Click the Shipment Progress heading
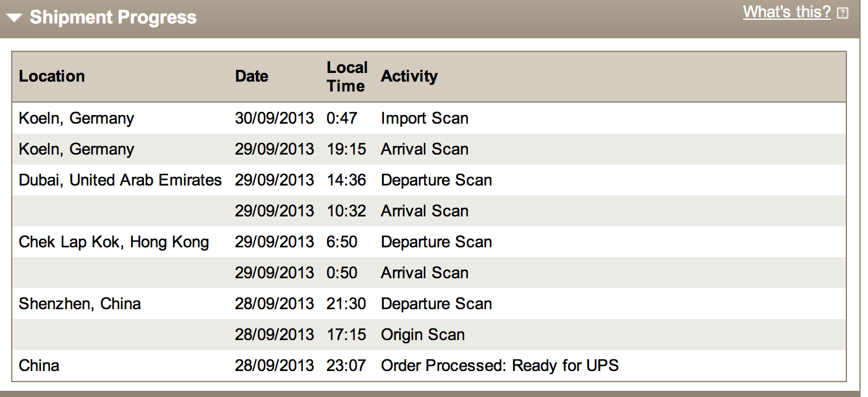868x397 pixels. point(113,17)
